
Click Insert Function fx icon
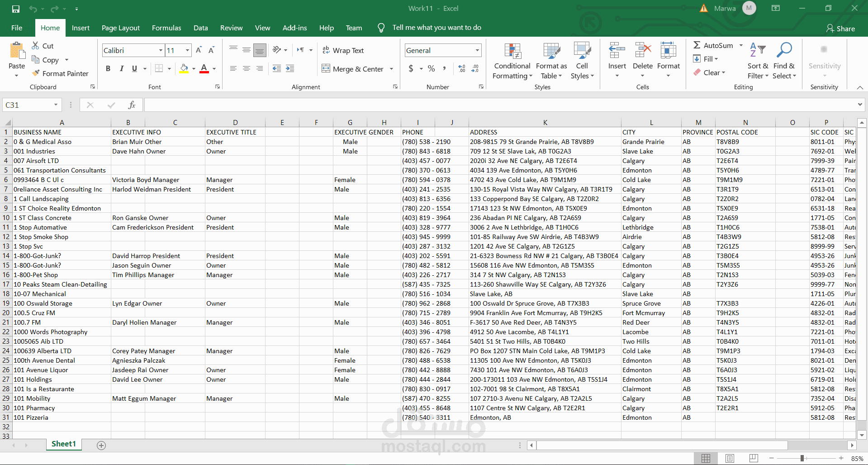click(x=132, y=105)
